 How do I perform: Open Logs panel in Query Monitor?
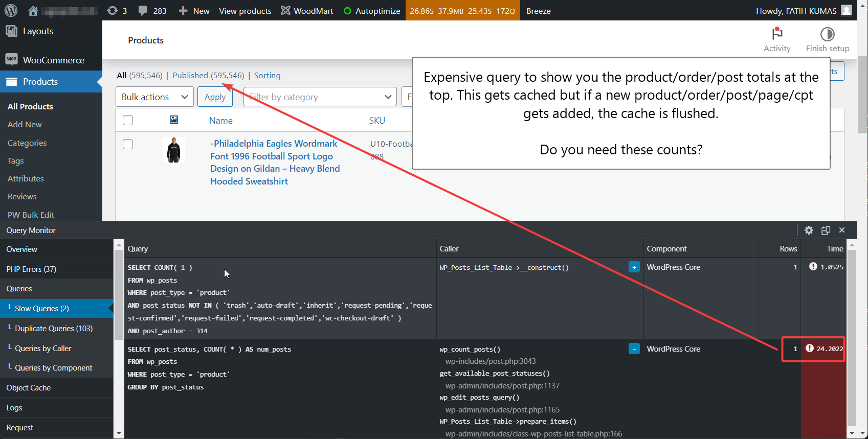pos(56,407)
